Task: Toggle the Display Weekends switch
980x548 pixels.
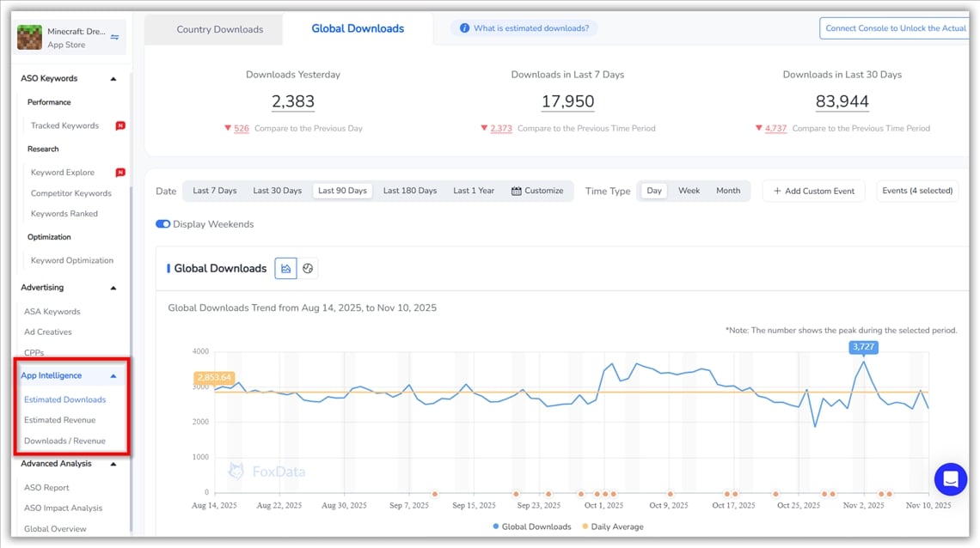Action: pyautogui.click(x=162, y=224)
